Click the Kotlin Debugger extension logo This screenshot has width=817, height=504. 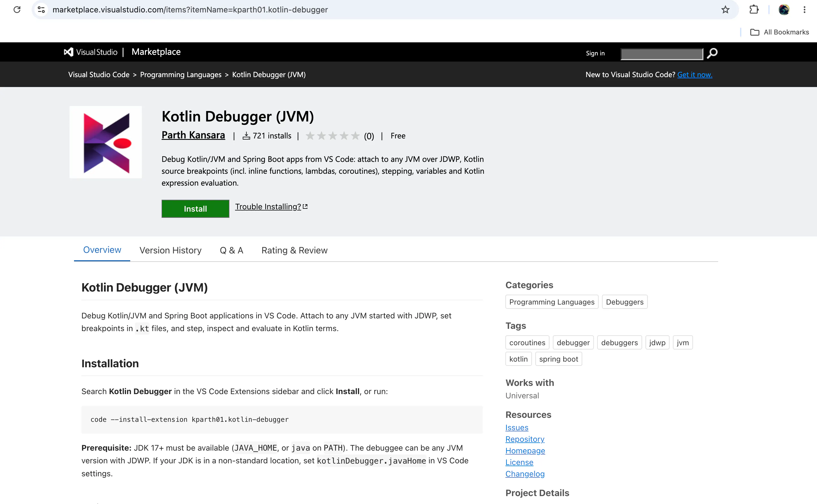106,142
